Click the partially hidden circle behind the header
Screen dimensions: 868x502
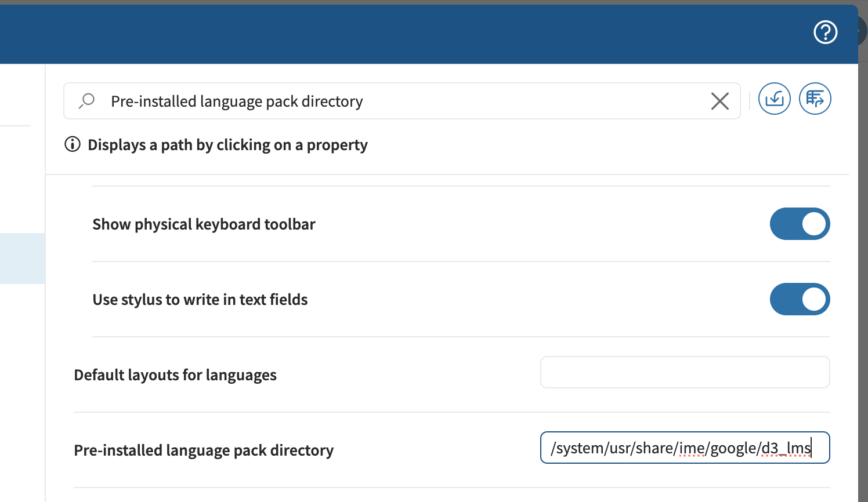pyautogui.click(x=862, y=30)
